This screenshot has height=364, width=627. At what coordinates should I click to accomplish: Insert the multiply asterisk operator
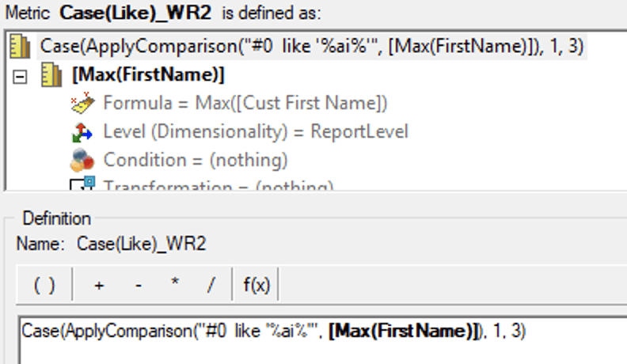(x=175, y=283)
